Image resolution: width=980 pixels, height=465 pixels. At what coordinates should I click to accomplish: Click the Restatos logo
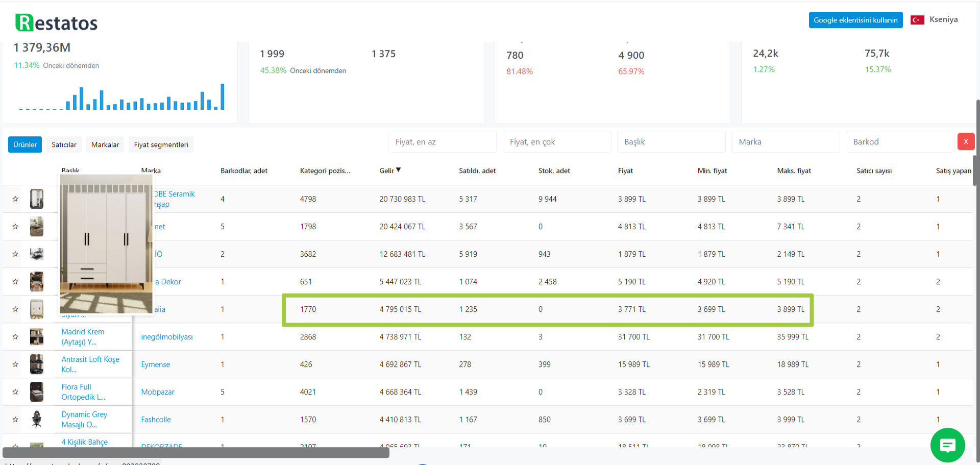click(56, 22)
